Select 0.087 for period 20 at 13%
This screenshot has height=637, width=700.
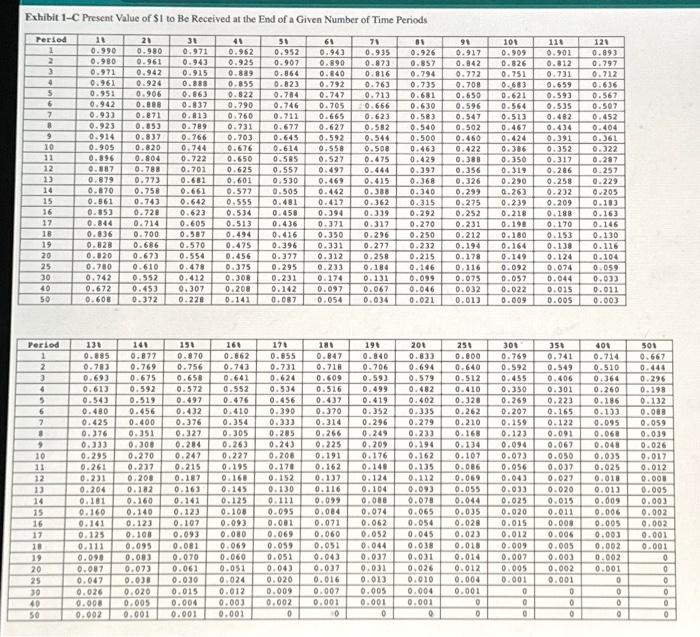[91, 569]
